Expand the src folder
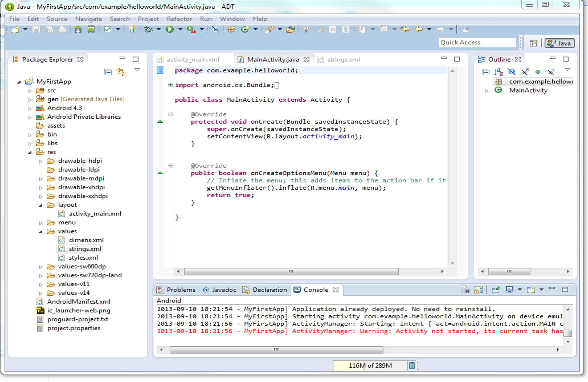The image size is (588, 382). pyautogui.click(x=30, y=91)
